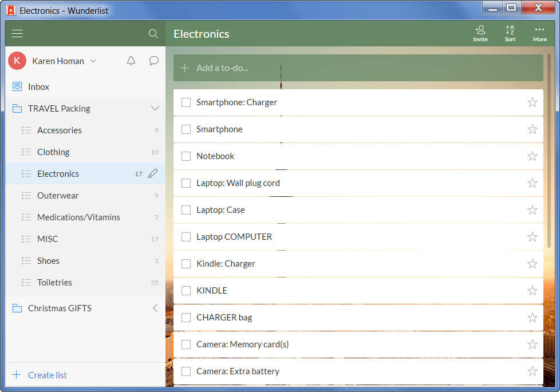560x392 pixels.
Task: Select the Clothing list
Action: (85, 152)
